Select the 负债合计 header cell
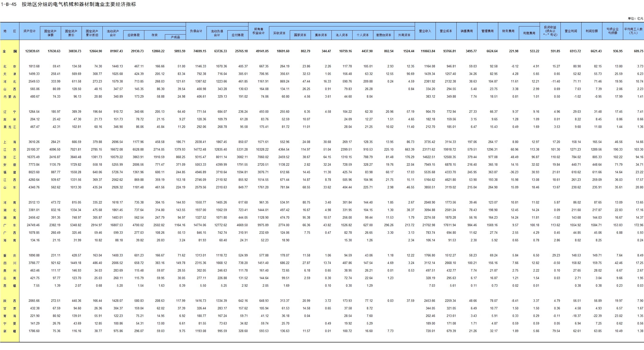644x350 pixels. coord(196,31)
